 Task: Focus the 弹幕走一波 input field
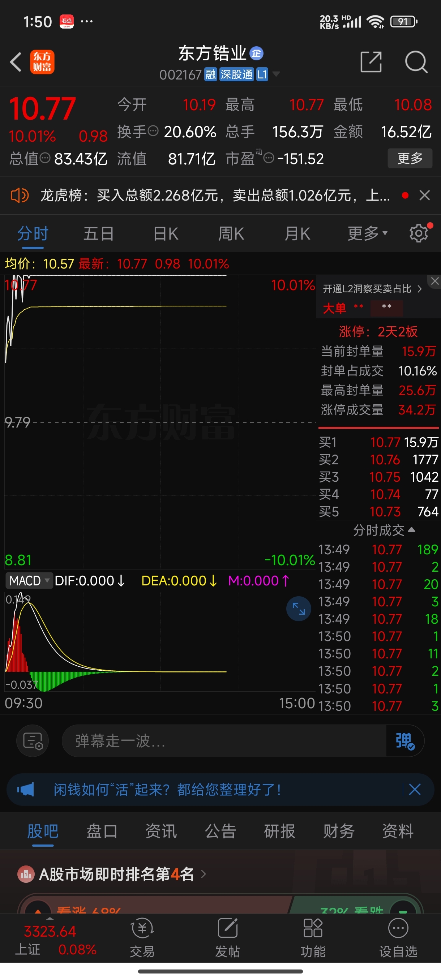[224, 741]
